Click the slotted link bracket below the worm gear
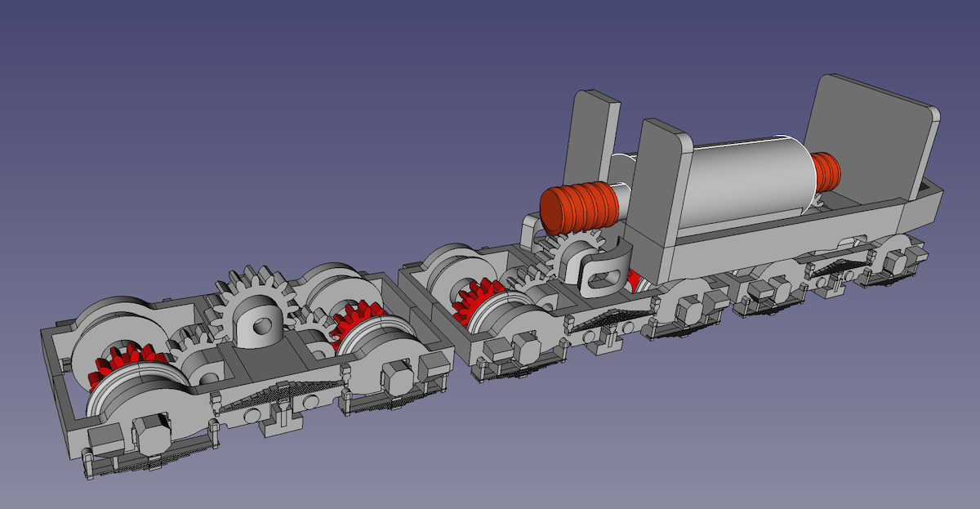This screenshot has height=509, width=980. [604, 270]
